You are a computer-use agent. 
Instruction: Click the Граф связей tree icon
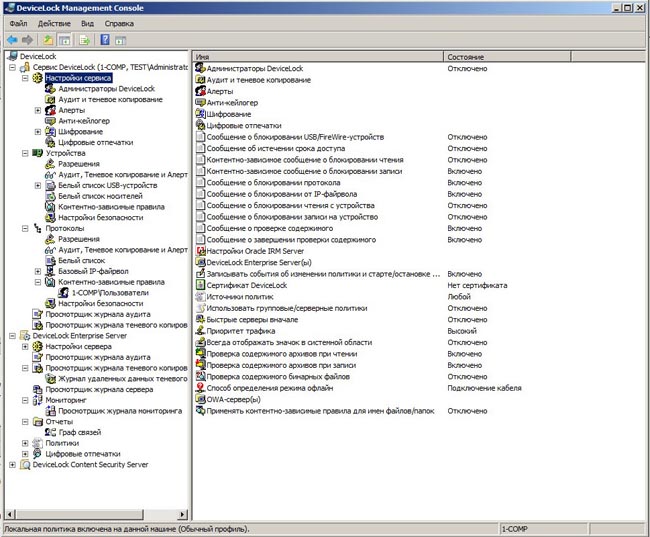coord(51,432)
